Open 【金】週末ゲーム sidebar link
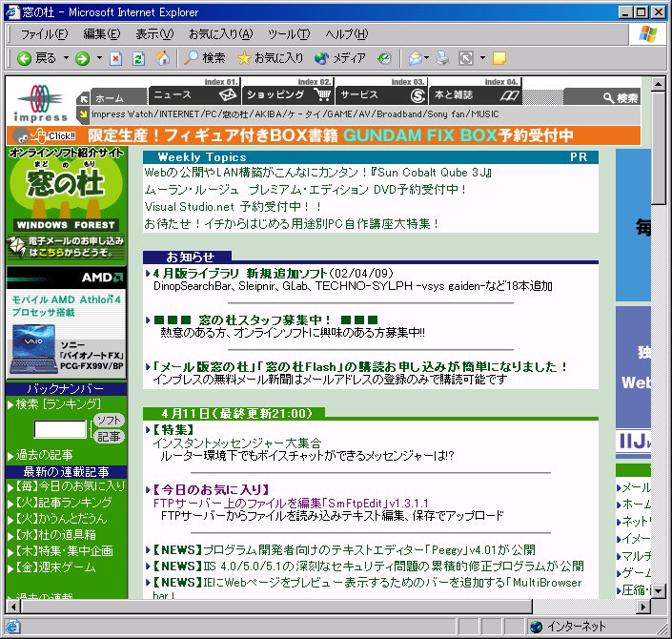This screenshot has height=639, width=672. (55, 567)
